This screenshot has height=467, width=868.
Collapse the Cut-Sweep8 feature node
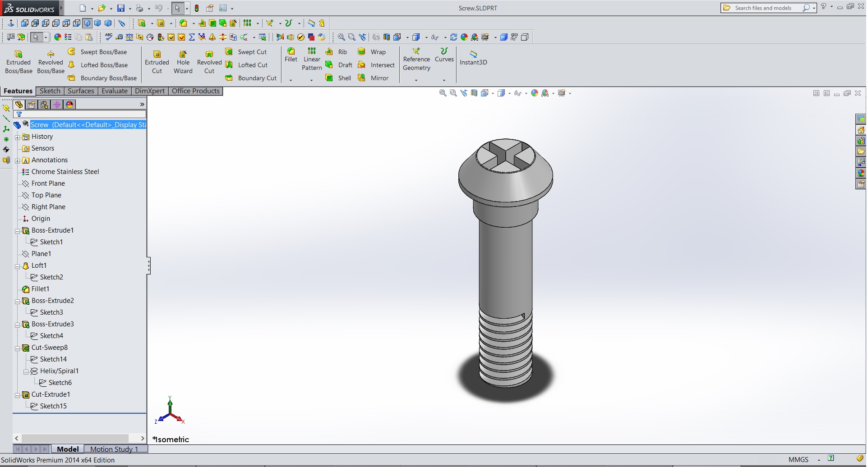click(17, 348)
